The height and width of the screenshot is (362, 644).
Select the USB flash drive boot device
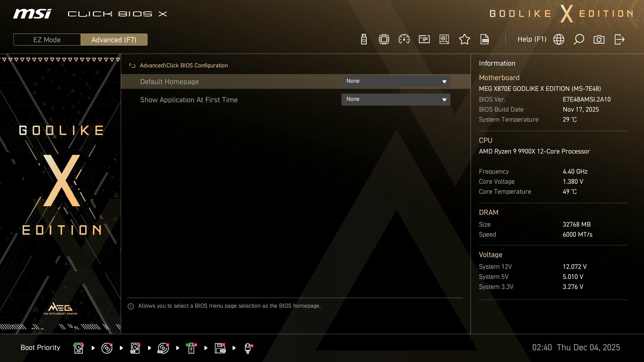pos(191,348)
